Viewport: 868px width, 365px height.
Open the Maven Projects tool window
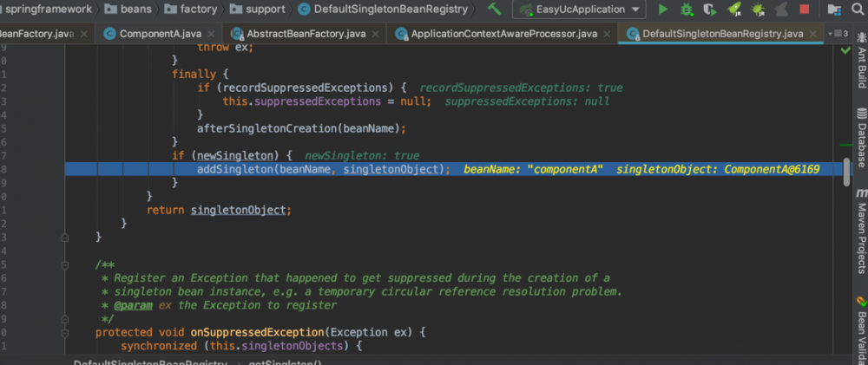[861, 231]
